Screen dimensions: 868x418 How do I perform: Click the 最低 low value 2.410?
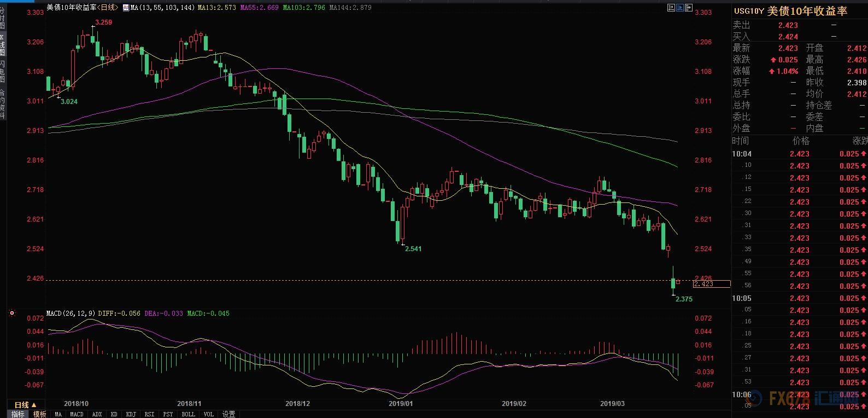coord(857,71)
